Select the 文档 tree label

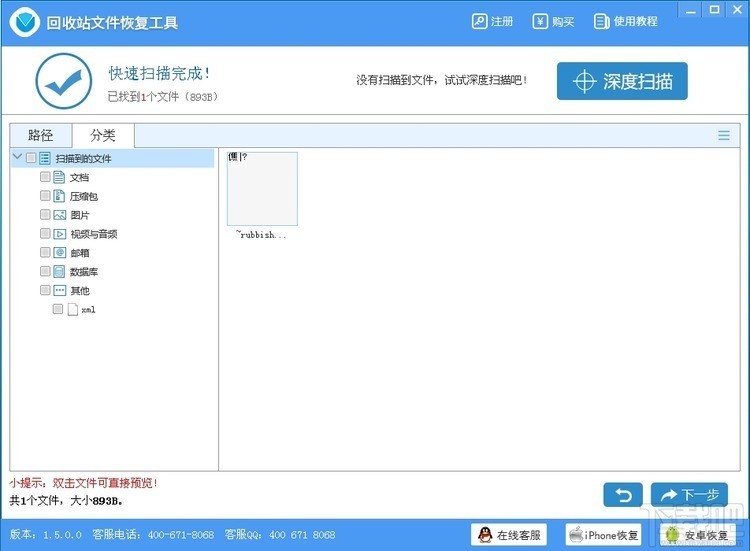click(79, 177)
